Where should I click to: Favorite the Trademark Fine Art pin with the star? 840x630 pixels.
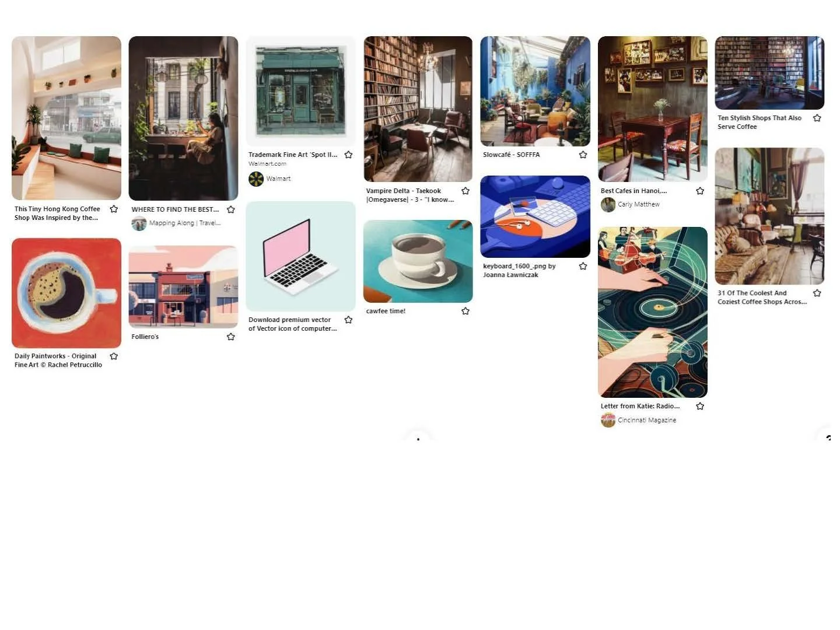[x=348, y=155]
